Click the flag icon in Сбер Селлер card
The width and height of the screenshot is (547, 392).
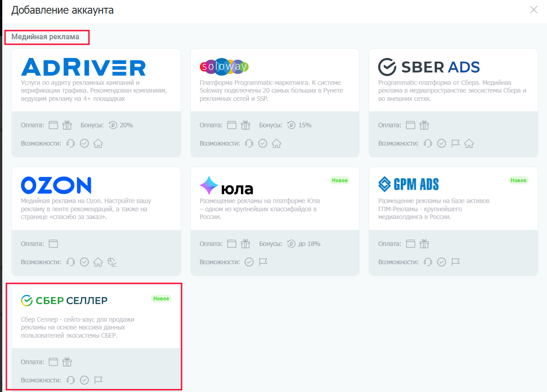click(x=99, y=380)
